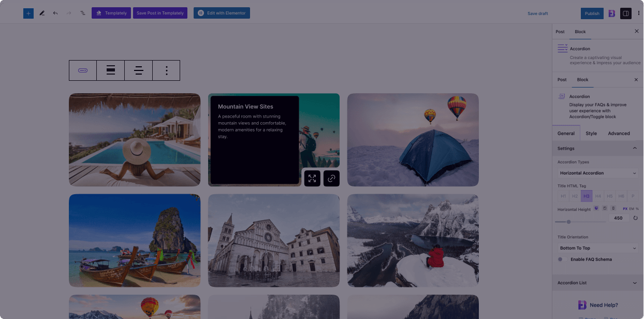Open block toolbar options menu
This screenshot has width=644, height=319.
166,70
